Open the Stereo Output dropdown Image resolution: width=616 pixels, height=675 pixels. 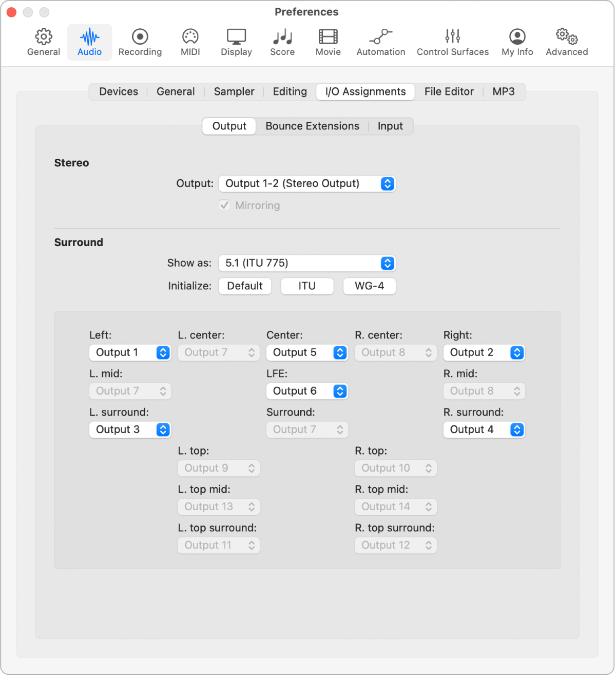[x=307, y=183]
